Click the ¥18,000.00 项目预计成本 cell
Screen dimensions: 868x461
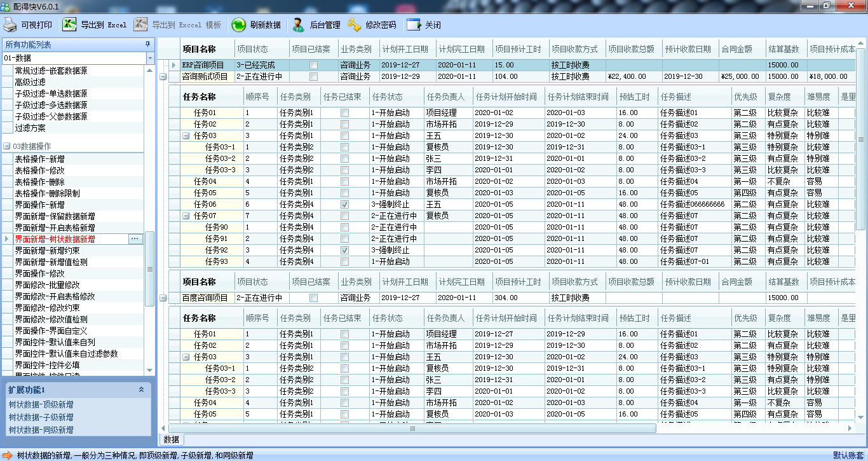click(x=831, y=76)
